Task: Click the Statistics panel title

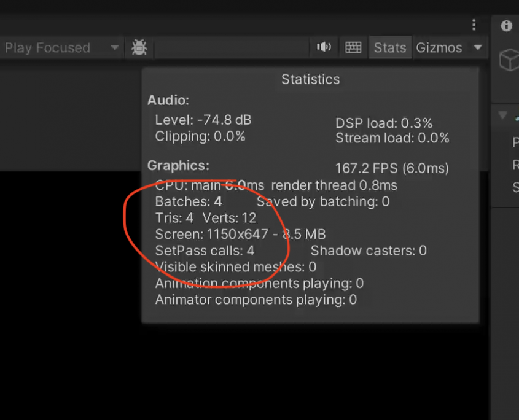Action: click(x=310, y=79)
